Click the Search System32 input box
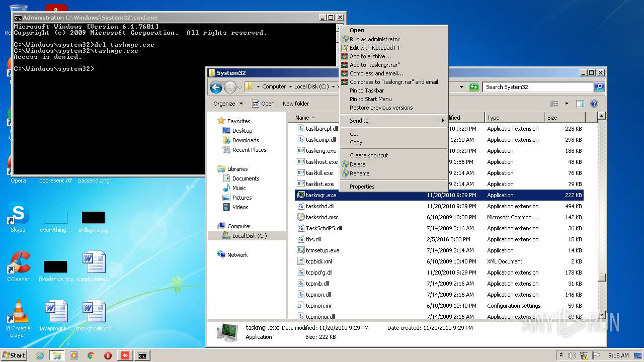The height and width of the screenshot is (362, 644). pos(538,87)
